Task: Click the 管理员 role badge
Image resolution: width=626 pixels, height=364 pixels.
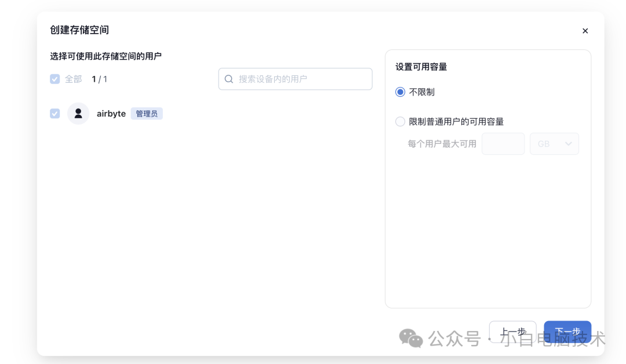Action: tap(147, 113)
